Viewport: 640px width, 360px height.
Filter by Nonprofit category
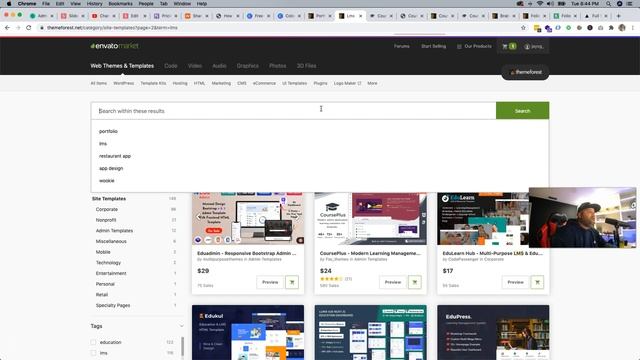point(106,220)
